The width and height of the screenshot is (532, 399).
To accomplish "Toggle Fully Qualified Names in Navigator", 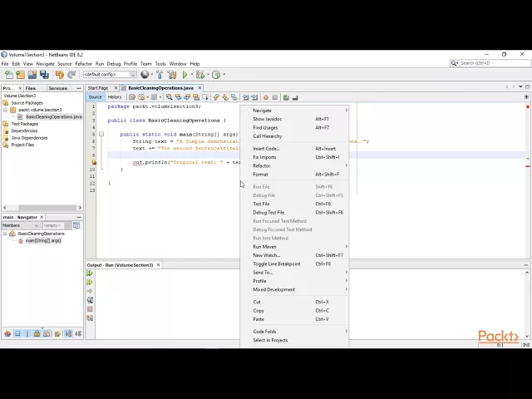I will tap(57, 333).
